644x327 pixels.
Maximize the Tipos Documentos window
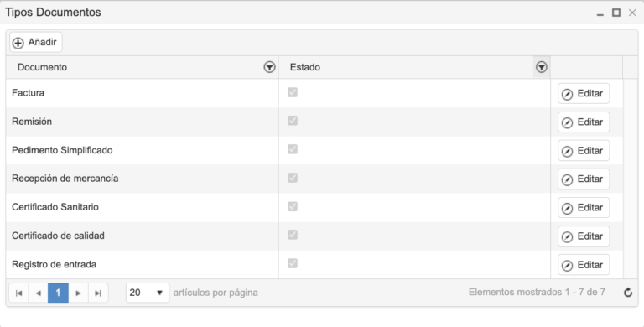point(616,13)
